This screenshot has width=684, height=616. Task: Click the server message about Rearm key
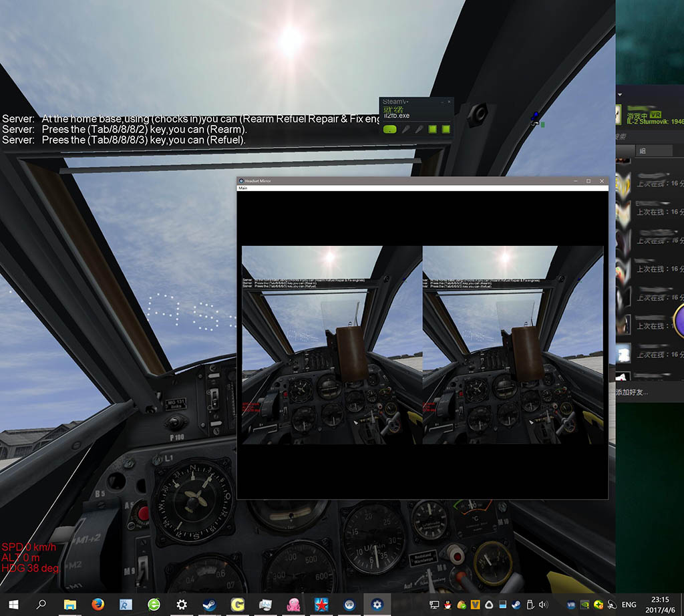point(124,129)
